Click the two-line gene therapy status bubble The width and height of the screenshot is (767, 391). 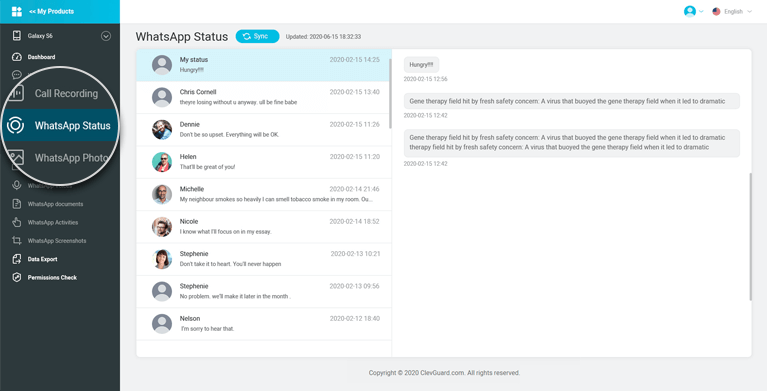[x=571, y=142]
